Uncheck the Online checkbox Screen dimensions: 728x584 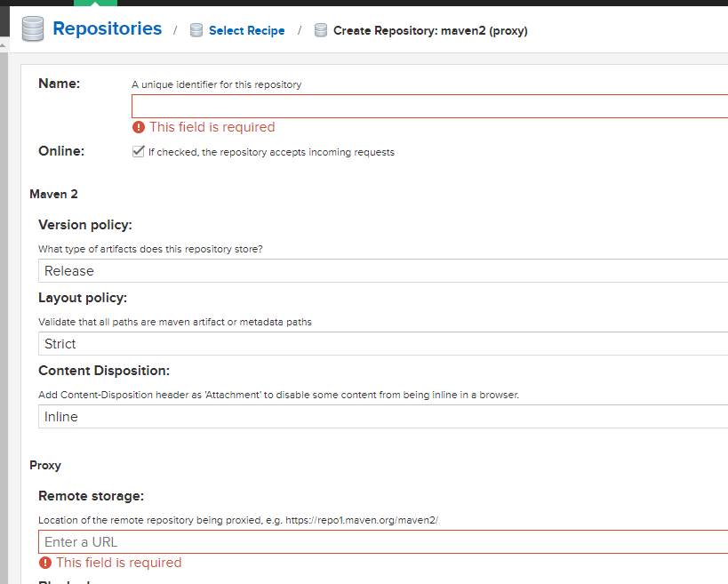click(138, 151)
